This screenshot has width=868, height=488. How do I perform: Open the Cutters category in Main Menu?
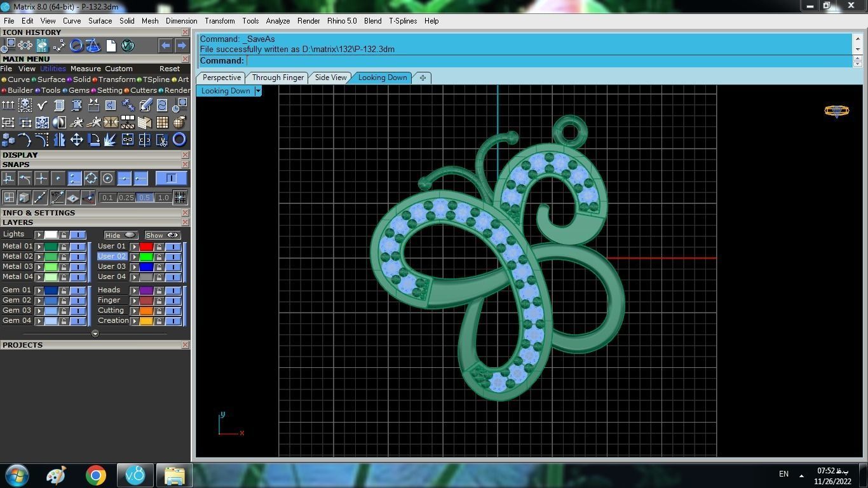tap(144, 90)
